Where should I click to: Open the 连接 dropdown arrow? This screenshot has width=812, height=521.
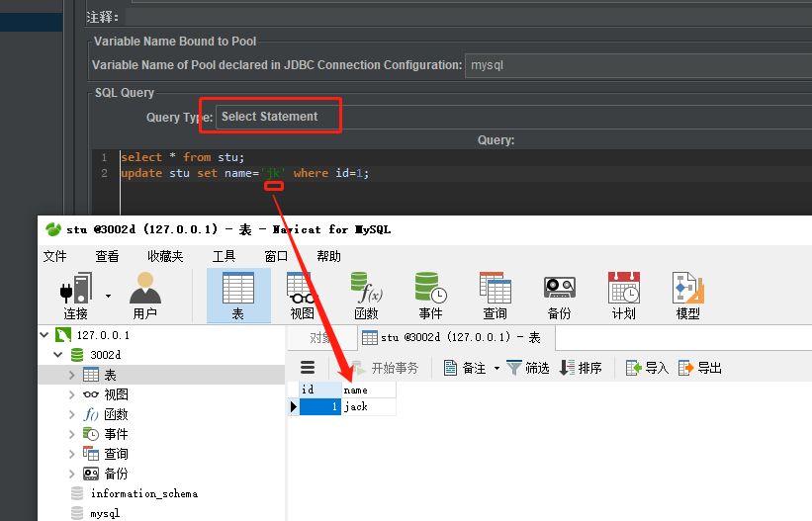(x=108, y=297)
